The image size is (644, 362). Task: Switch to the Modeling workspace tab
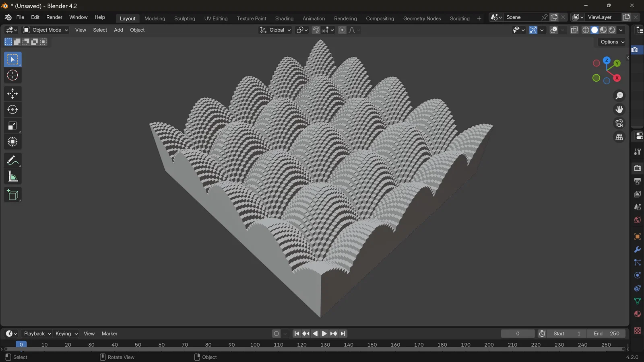[155, 19]
